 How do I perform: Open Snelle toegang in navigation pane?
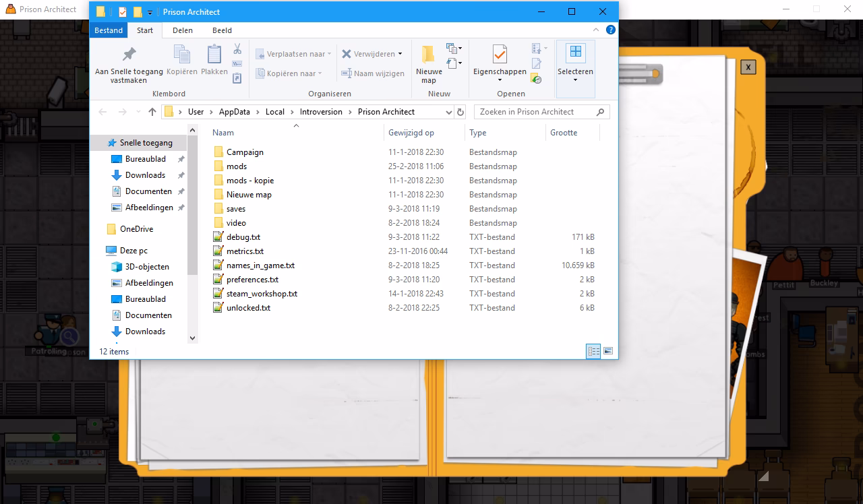[146, 143]
